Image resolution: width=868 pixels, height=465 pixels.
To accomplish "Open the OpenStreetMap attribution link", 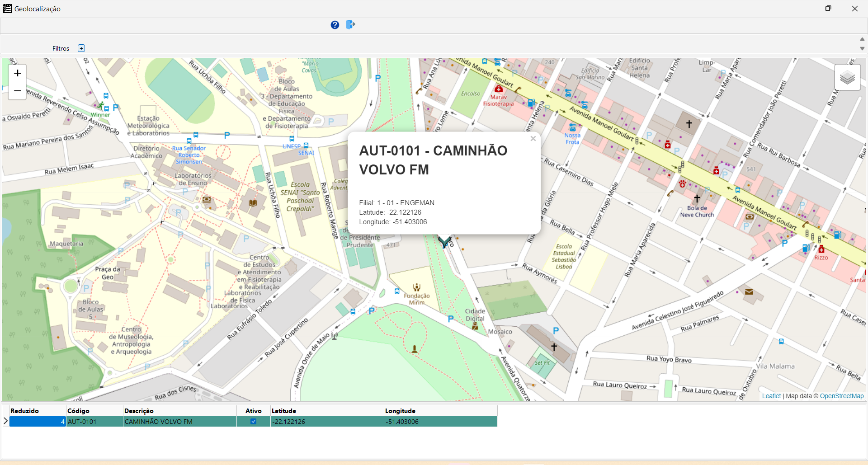I will coord(841,396).
